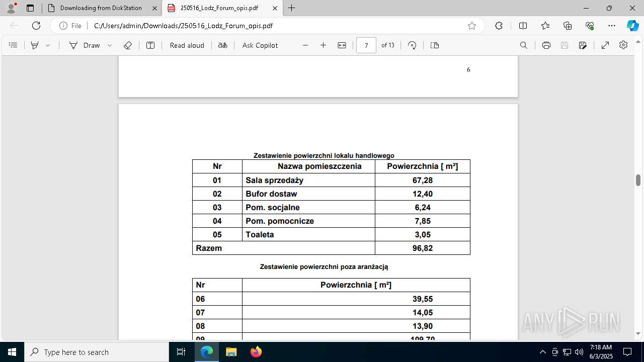
Task: Refresh the page
Action: [36, 26]
